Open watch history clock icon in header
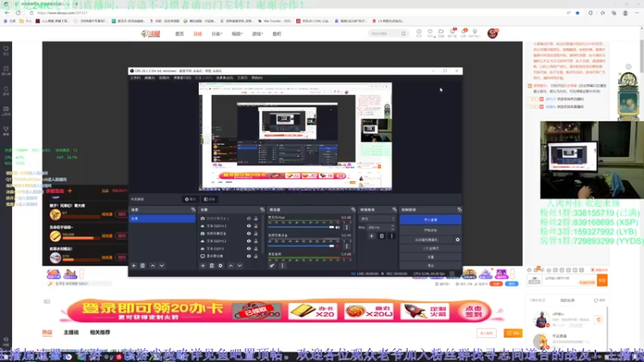Screen dimensions: 644x362 [x=419, y=33]
